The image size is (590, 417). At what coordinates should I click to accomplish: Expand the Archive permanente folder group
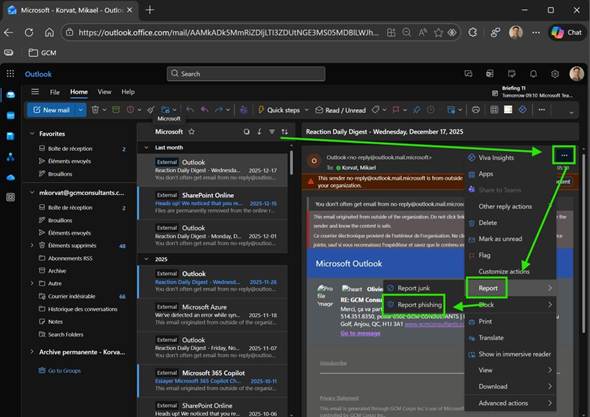32,352
